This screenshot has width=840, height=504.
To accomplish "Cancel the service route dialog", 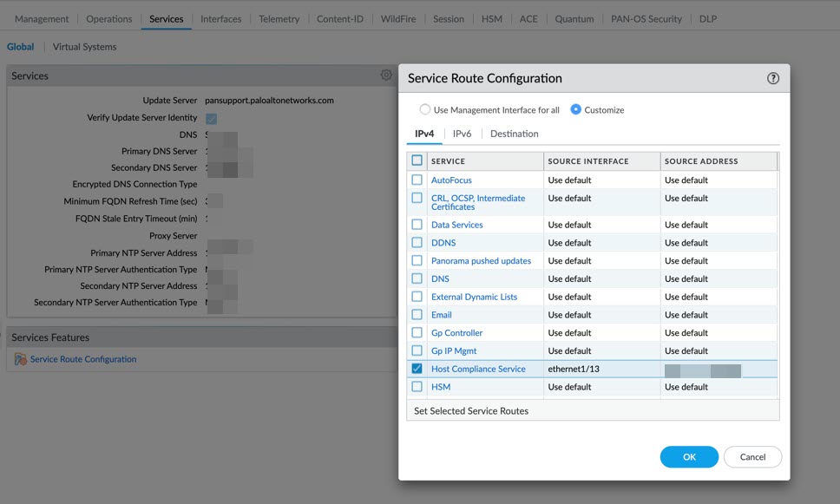I will (752, 457).
